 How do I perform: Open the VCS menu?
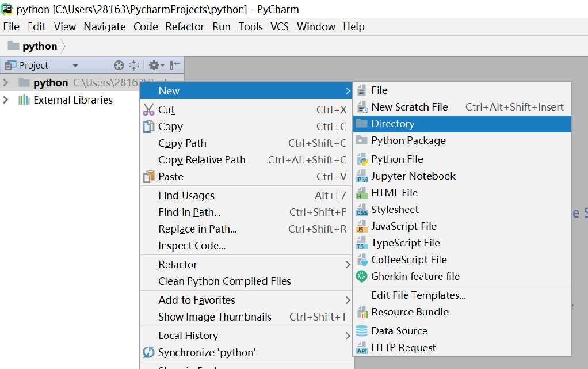click(280, 26)
